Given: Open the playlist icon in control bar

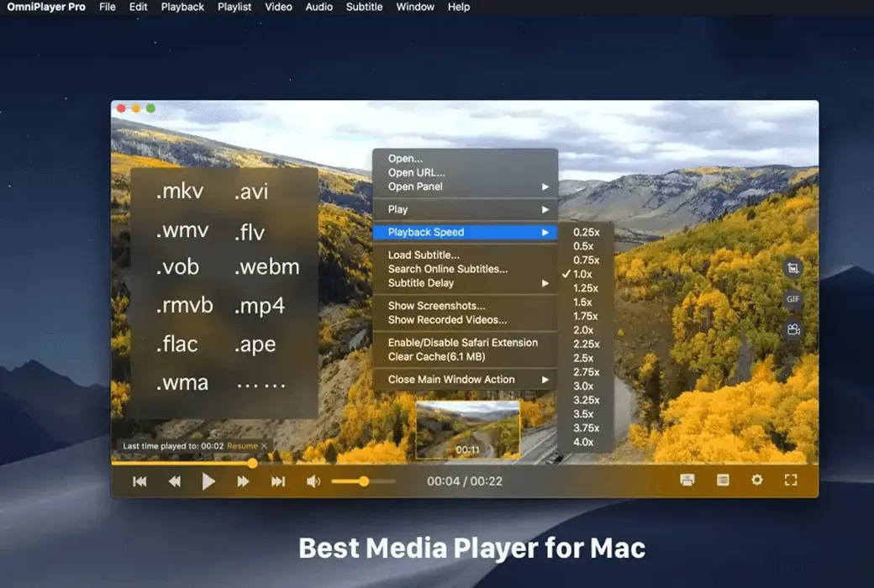Looking at the screenshot, I should (723, 480).
